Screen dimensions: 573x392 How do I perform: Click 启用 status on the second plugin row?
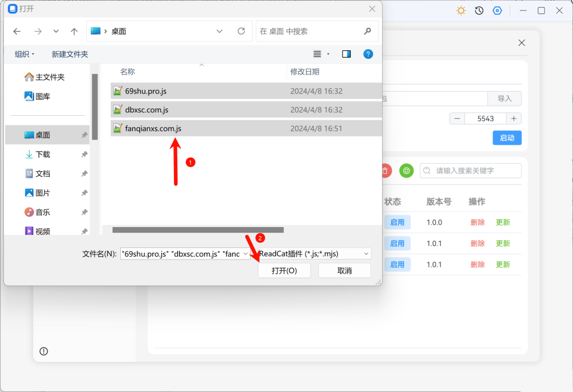pos(397,243)
